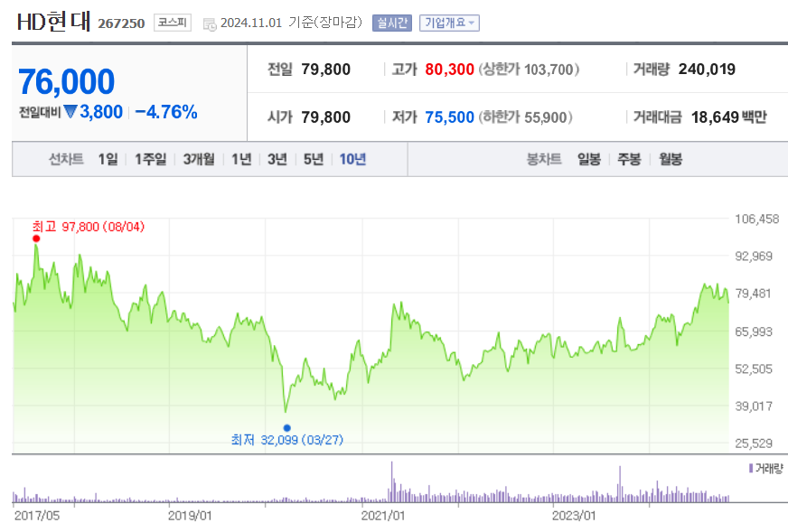Viewport: 788px width, 532px height.
Task: Select the 3개월 line chart tab
Action: (199, 159)
